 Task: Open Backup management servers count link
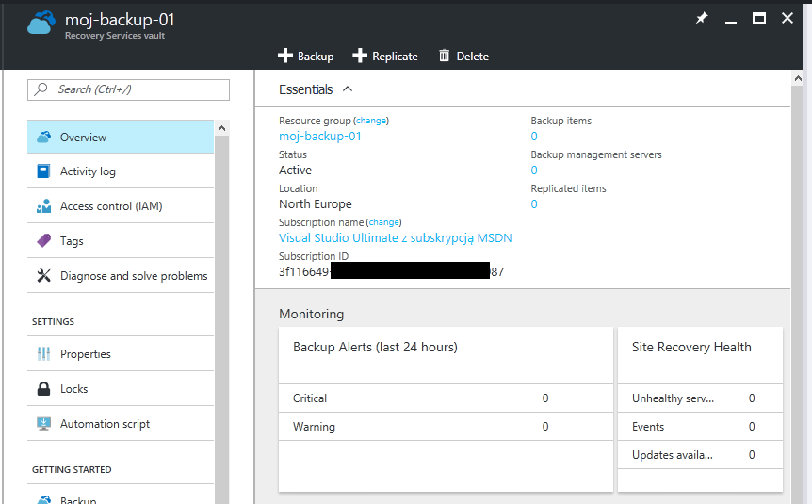click(x=534, y=170)
